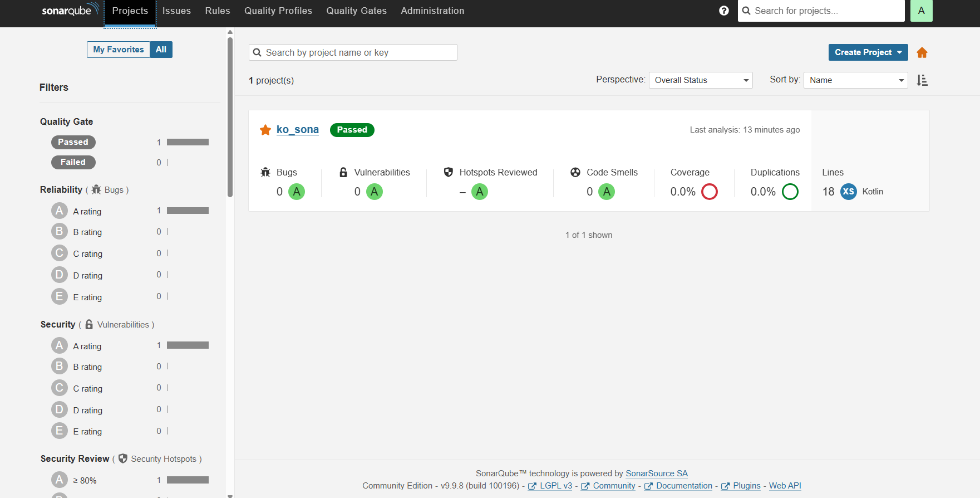Open the Projects tab
Screen dimensions: 980x498
coord(130,11)
